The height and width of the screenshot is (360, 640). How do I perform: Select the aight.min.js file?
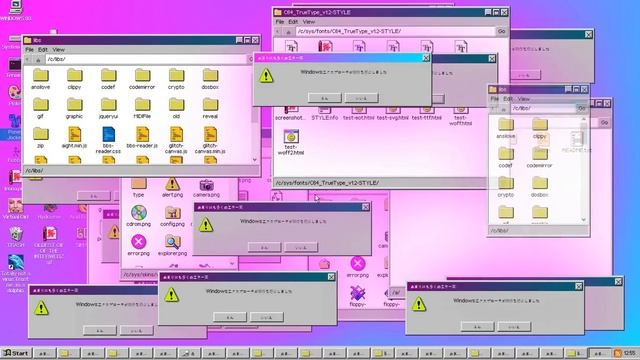pyautogui.click(x=74, y=138)
